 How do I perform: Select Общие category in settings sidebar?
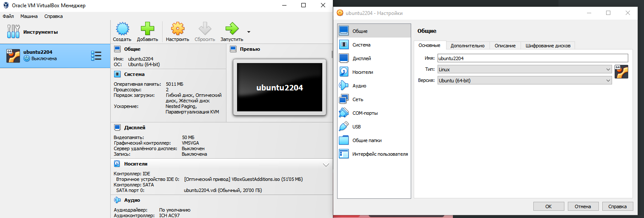375,31
